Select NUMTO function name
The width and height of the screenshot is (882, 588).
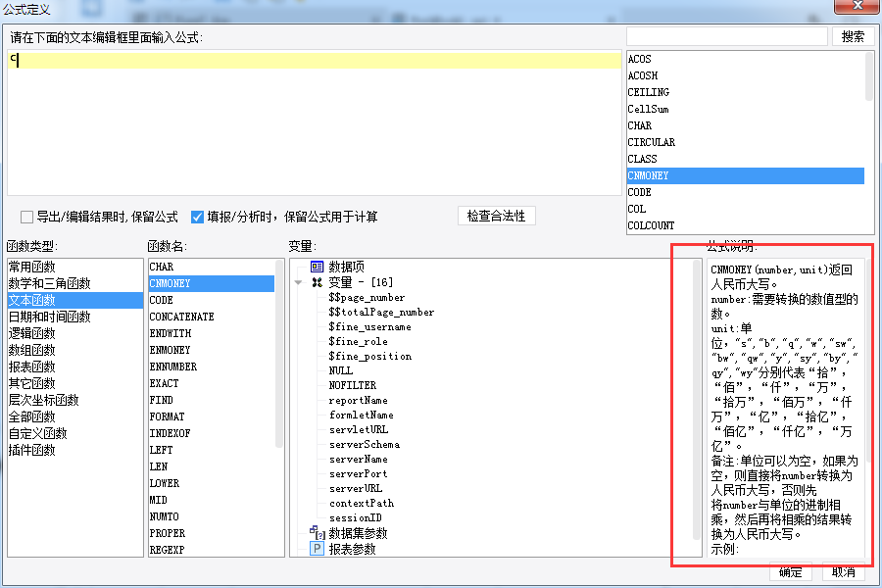[212, 516]
